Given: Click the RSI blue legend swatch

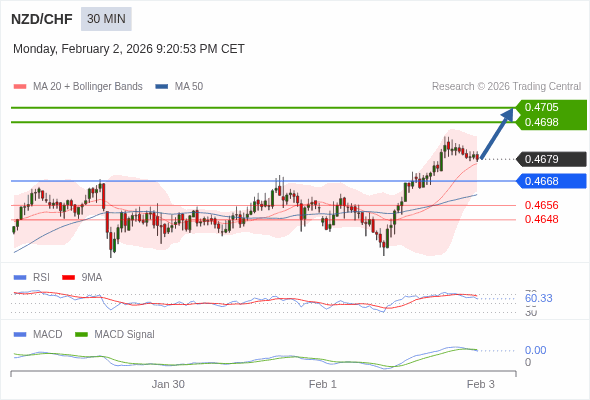Looking at the screenshot, I should [x=20, y=278].
